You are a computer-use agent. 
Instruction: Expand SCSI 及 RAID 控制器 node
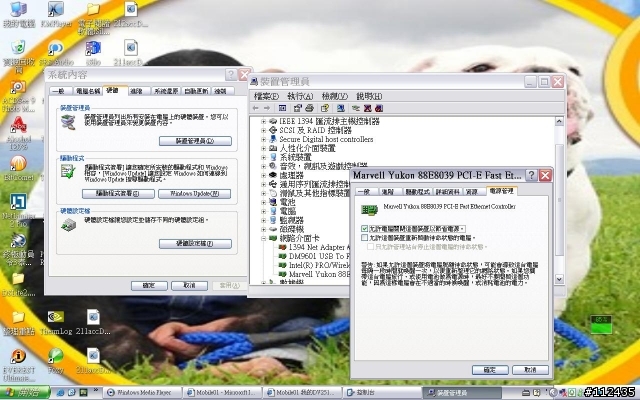263,130
